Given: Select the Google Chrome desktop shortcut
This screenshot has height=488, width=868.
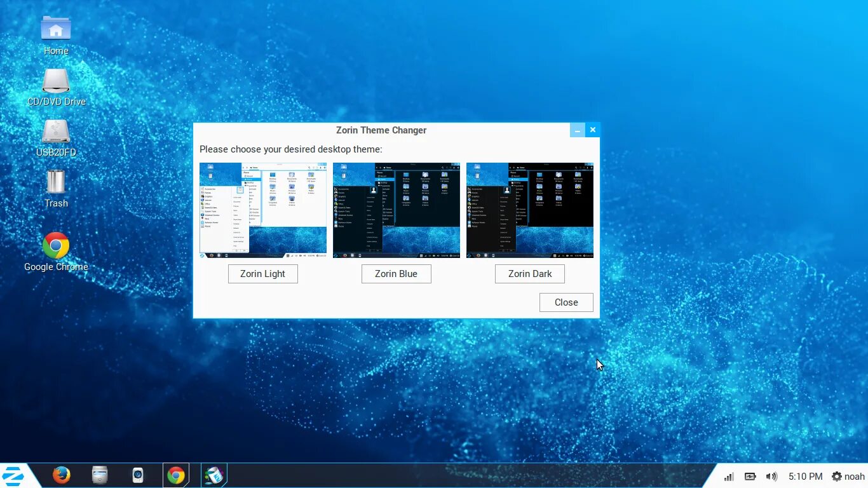Looking at the screenshot, I should (56, 252).
